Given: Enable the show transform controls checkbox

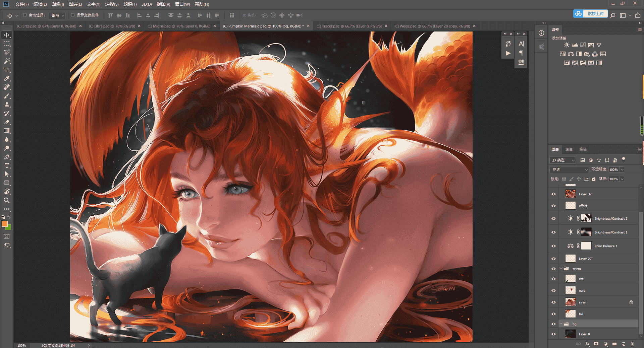Looking at the screenshot, I should 73,15.
